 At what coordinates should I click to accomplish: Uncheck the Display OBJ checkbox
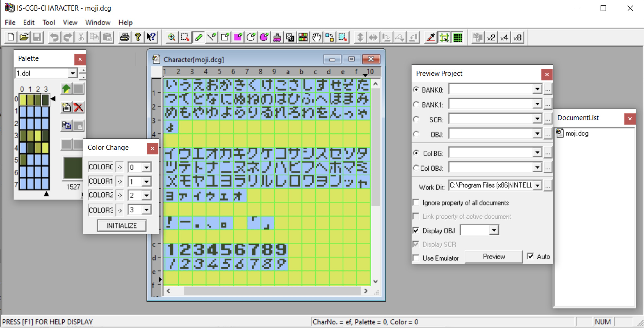click(416, 230)
